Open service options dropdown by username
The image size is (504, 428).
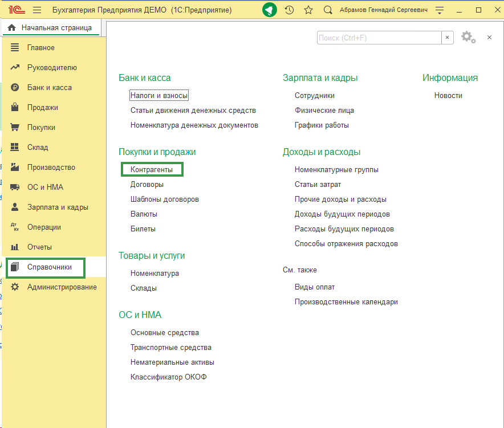[440, 10]
